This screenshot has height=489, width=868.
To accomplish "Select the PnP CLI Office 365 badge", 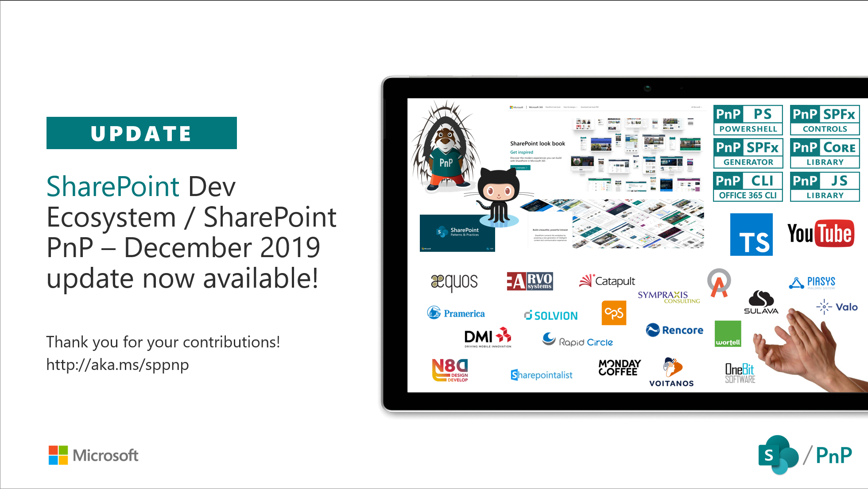I will click(748, 186).
